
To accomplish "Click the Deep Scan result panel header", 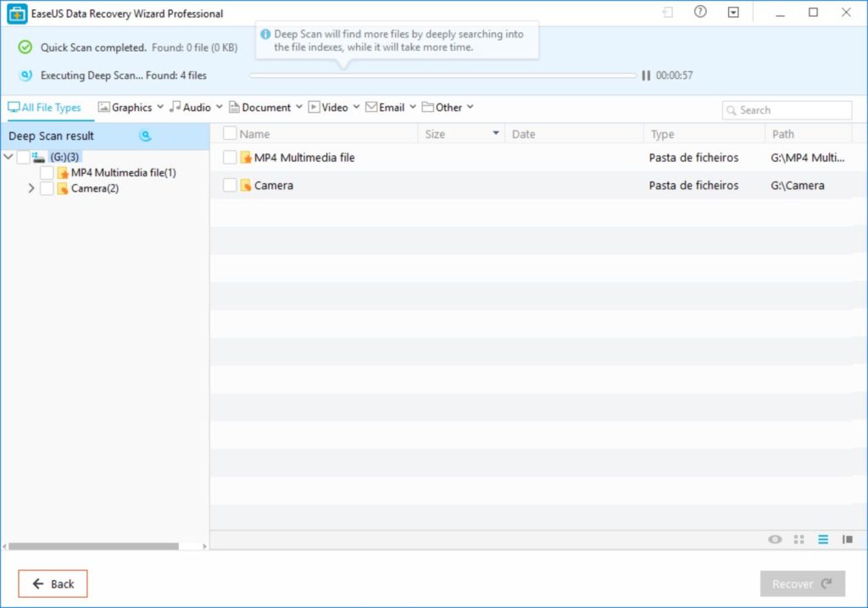I will 105,136.
